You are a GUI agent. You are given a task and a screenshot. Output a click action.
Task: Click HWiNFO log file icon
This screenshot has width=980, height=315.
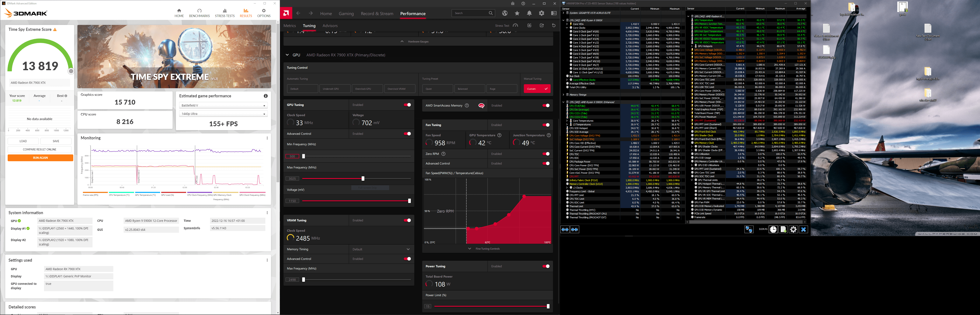(x=783, y=229)
